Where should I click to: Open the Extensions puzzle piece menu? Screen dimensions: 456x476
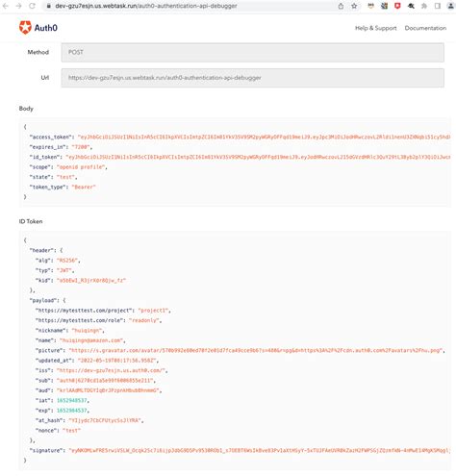(x=424, y=6)
